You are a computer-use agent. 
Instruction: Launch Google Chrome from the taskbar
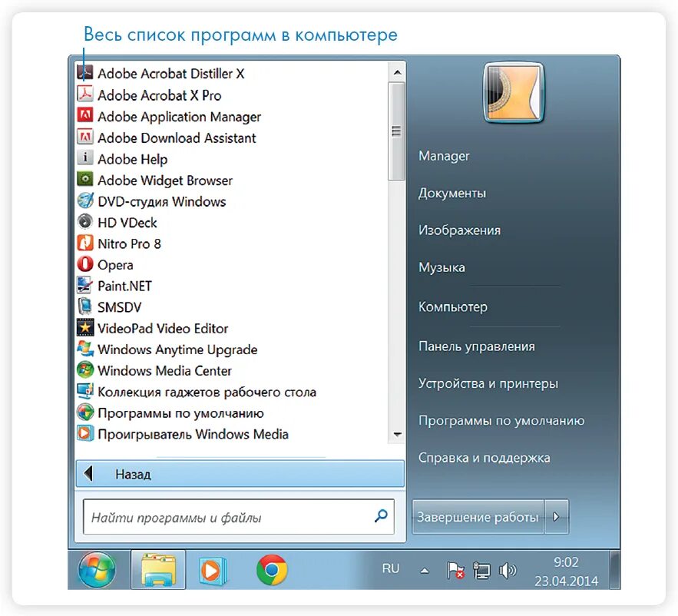[272, 570]
